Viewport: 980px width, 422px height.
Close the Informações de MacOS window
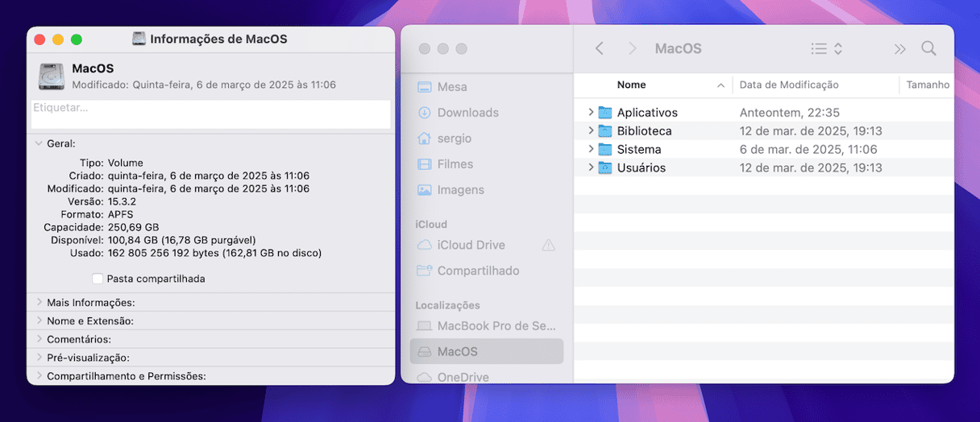[x=39, y=39]
